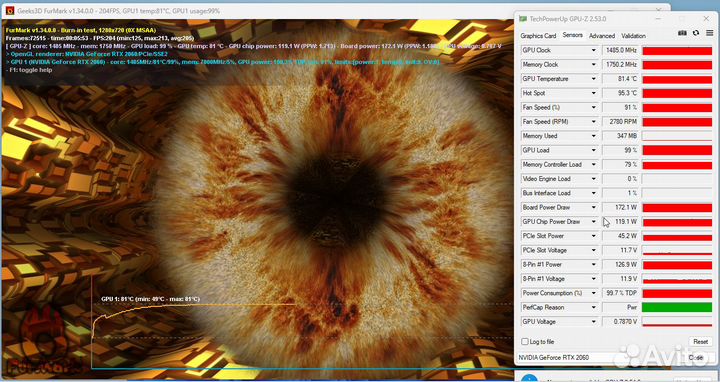Click the GPU Voltage value 0.7870 V
This screenshot has width=720, height=382.
pos(620,321)
